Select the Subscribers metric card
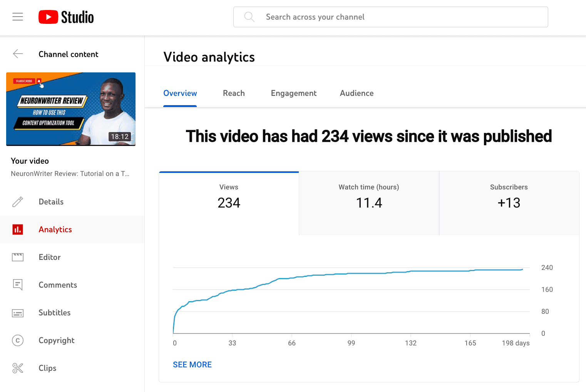The height and width of the screenshot is (392, 586). click(509, 203)
